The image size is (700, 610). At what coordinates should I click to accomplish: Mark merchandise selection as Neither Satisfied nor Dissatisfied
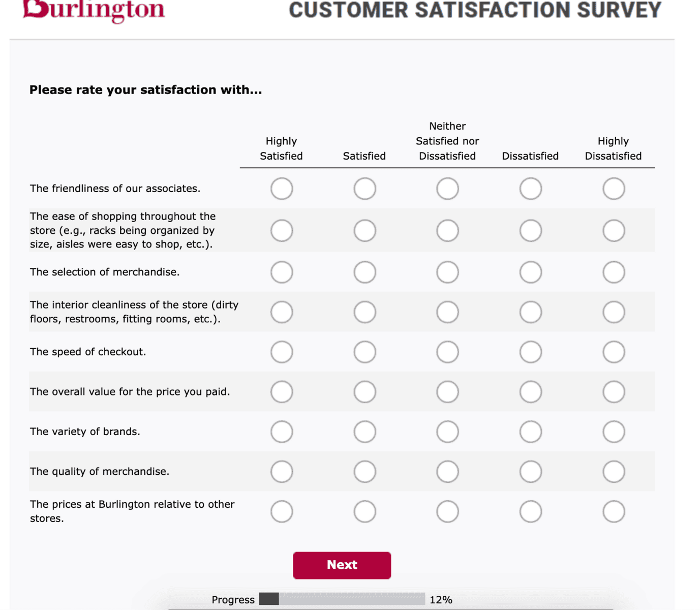[447, 272]
